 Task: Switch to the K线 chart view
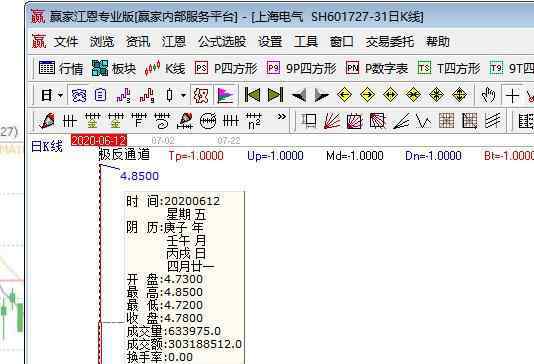(165, 68)
